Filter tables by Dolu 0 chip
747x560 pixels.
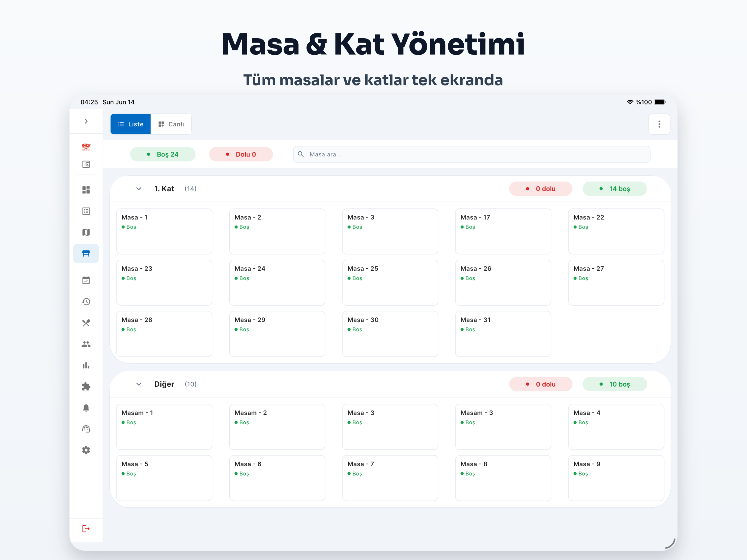pyautogui.click(x=241, y=154)
